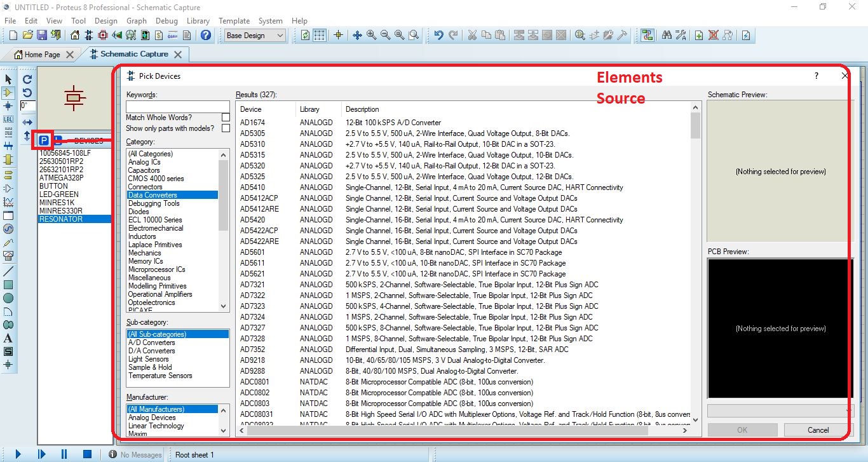Click the New Project toolbar icon
The image size is (868, 462).
[x=13, y=36]
